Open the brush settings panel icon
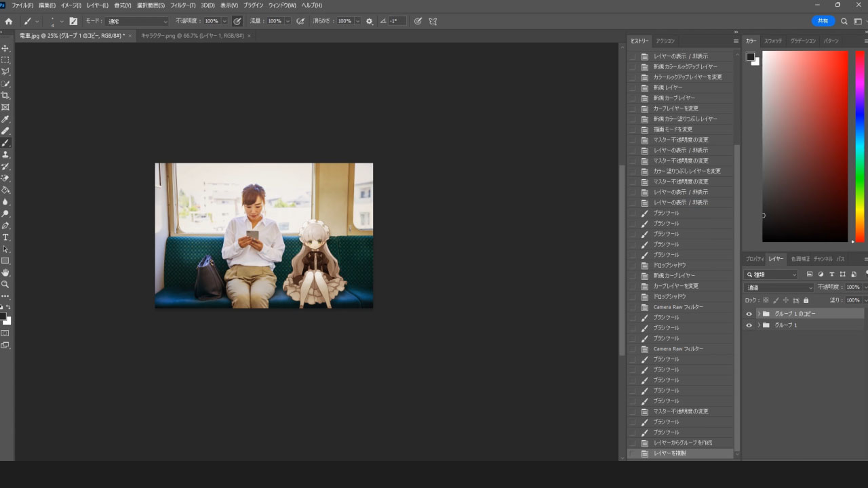This screenshot has width=868, height=488. pyautogui.click(x=73, y=21)
